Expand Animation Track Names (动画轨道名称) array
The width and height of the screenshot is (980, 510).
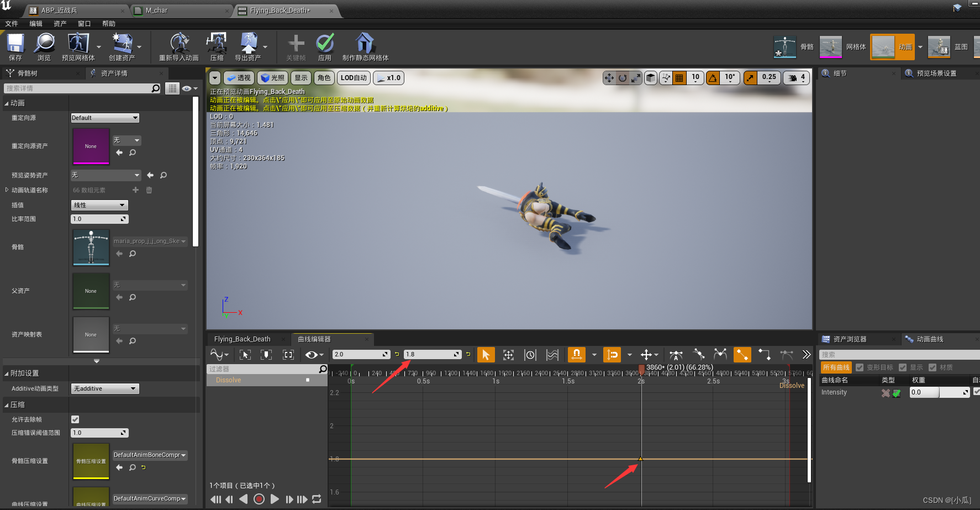click(7, 190)
